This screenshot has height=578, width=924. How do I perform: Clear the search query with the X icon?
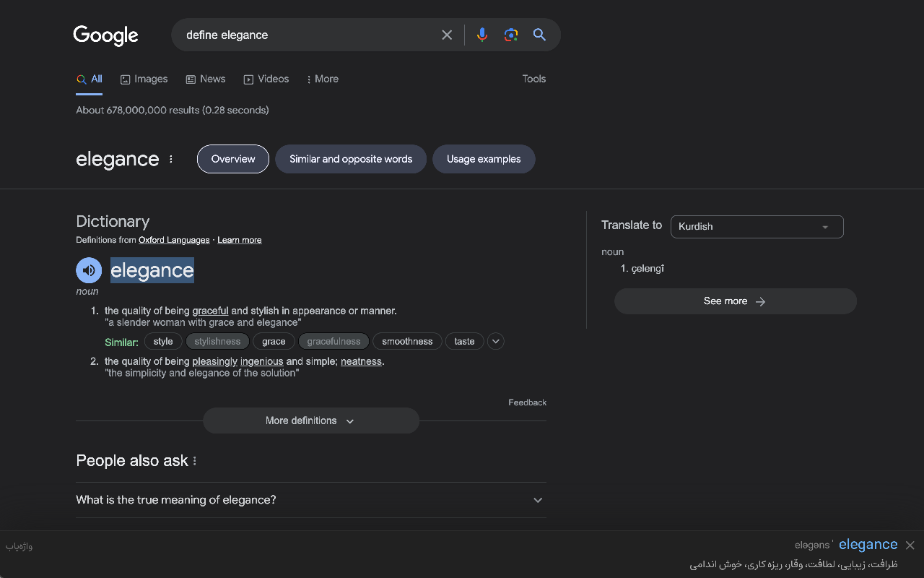(446, 34)
